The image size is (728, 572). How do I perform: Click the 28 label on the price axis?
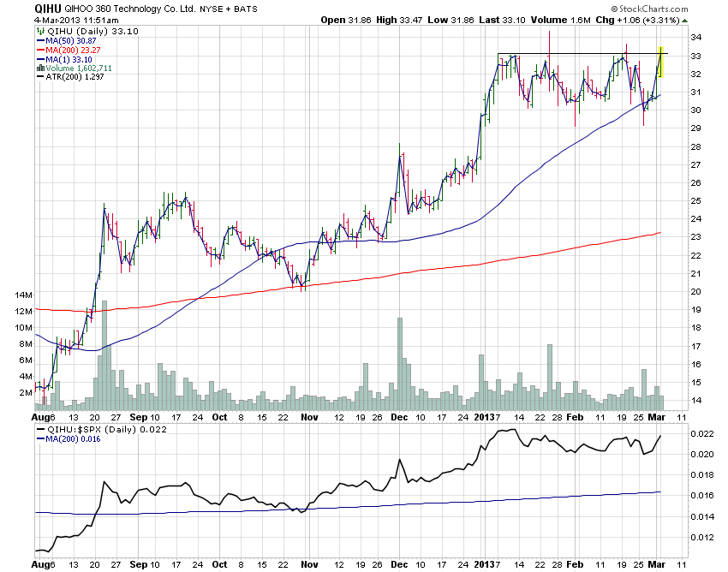tap(695, 146)
